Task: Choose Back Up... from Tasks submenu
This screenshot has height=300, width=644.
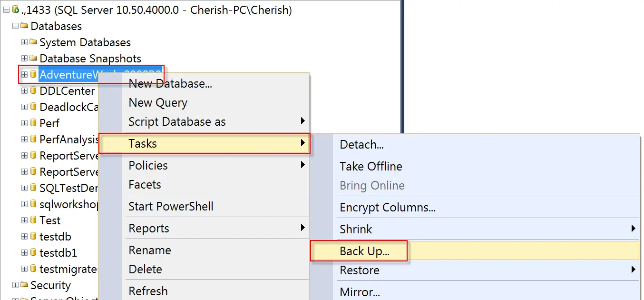Action: [x=364, y=251]
